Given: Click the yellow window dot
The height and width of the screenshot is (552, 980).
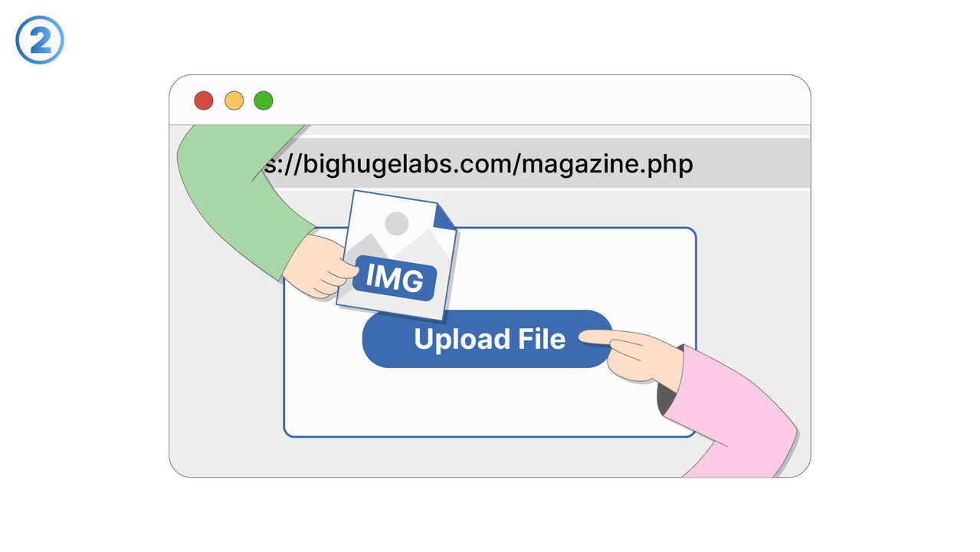Looking at the screenshot, I should [234, 100].
